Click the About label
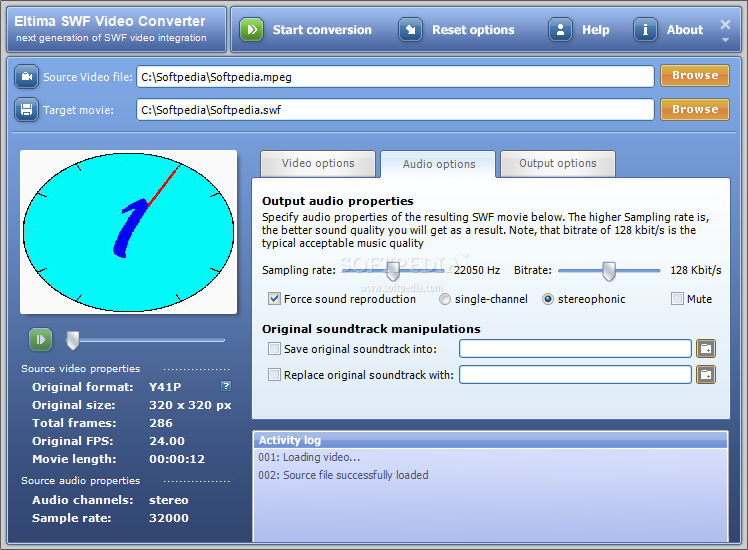The width and height of the screenshot is (748, 550). [x=685, y=30]
